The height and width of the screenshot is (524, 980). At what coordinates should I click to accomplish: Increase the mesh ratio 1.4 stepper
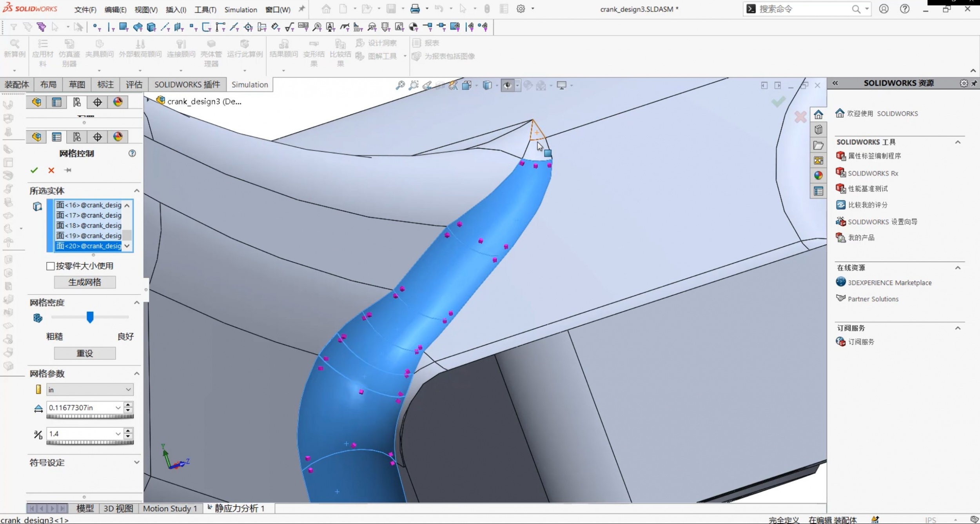click(x=128, y=431)
